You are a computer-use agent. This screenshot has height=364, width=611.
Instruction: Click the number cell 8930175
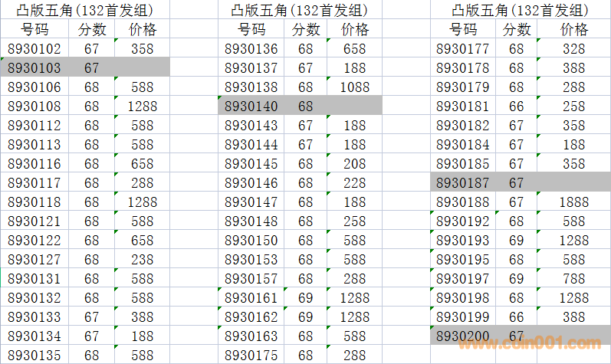[251, 356]
